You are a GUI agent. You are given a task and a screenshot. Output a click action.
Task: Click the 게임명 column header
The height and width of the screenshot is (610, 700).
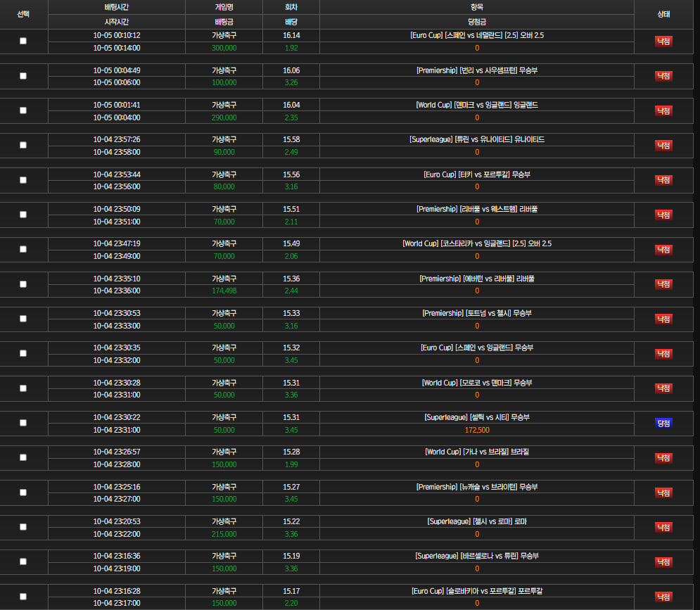point(224,7)
